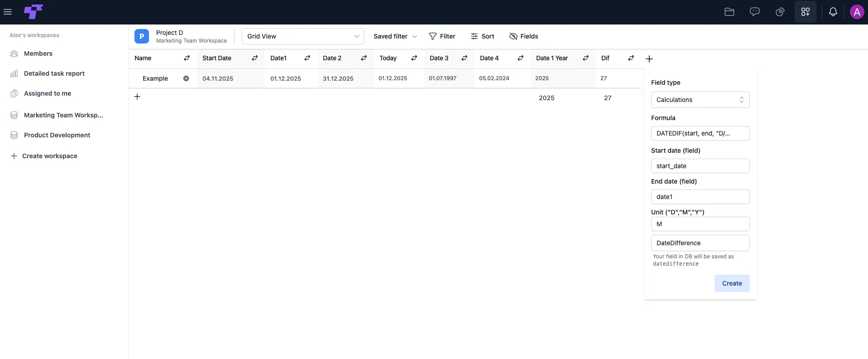868x359 pixels.
Task: Open the folder icon in top bar
Action: click(729, 12)
